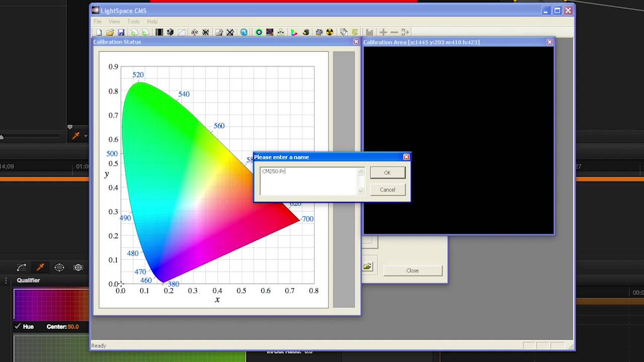Image resolution: width=644 pixels, height=362 pixels.
Task: Click the name field's scroll down arrow
Action: (360, 191)
